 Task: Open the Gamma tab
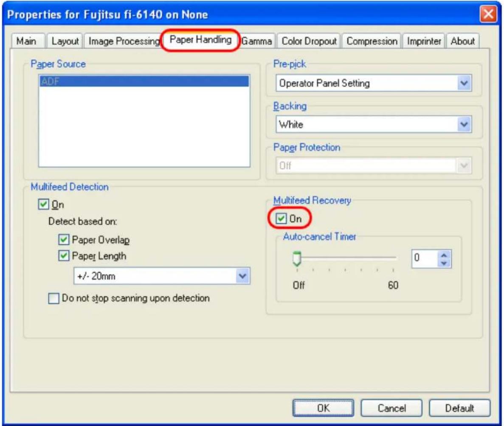click(x=256, y=41)
